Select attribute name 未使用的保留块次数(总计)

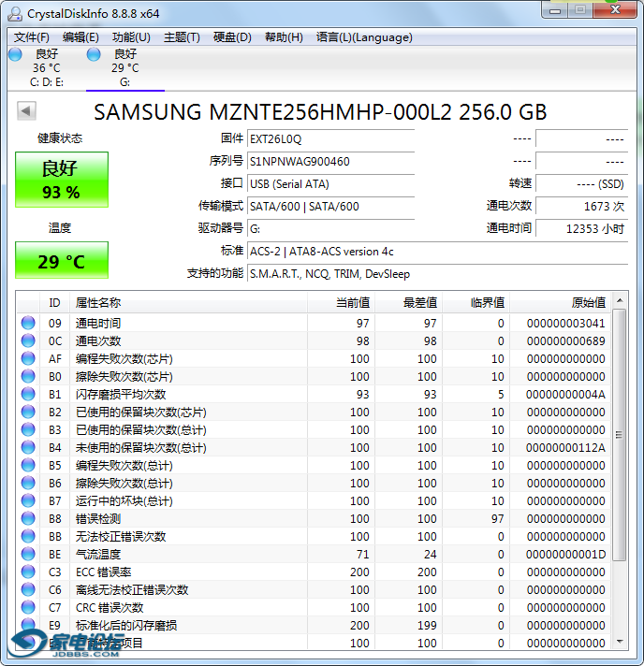click(141, 448)
